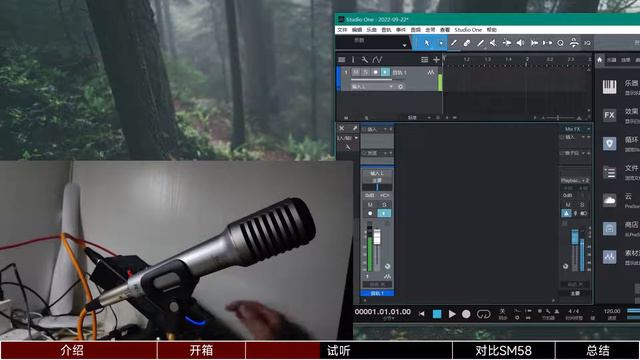This screenshot has height=360, width=640.
Task: Select the Mute tool in the toolbar
Action: coord(493,43)
